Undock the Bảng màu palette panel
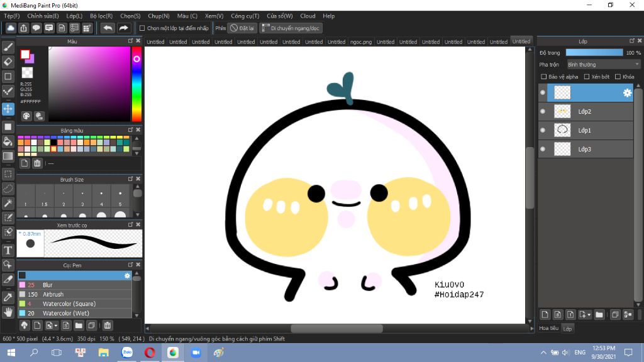The height and width of the screenshot is (362, 644). [x=131, y=130]
